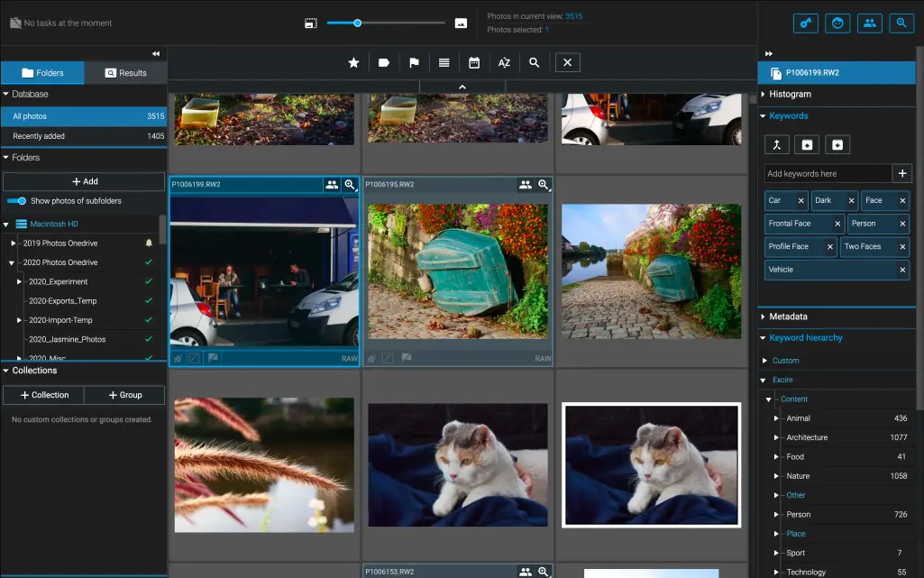This screenshot has height=578, width=924.
Task: Remove the Car keyword
Action: coord(800,200)
